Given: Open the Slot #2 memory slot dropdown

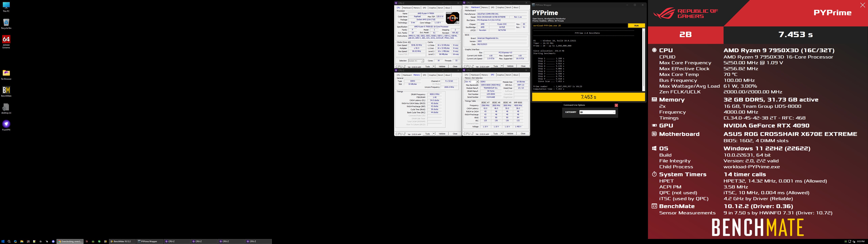Looking at the screenshot, I should 472,82.
